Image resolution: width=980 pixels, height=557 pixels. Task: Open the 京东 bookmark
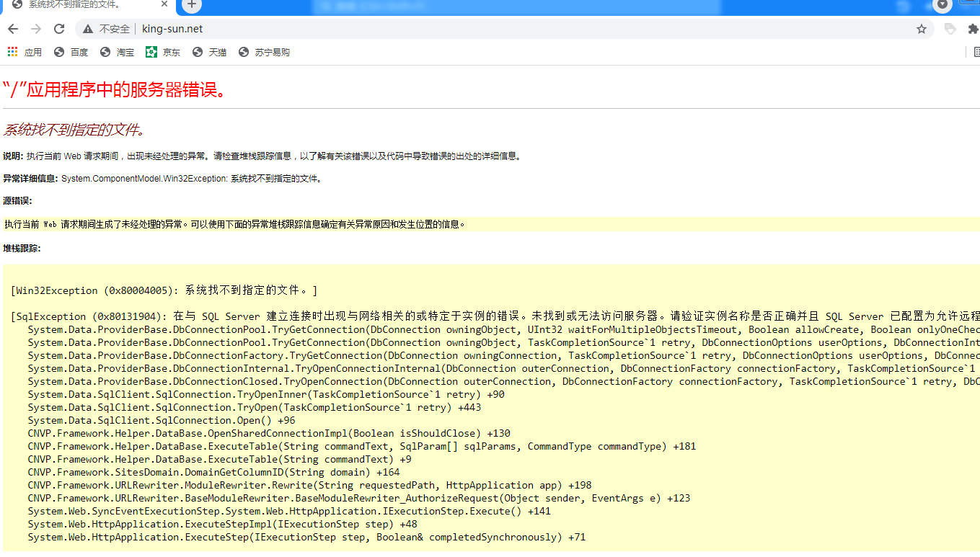pos(164,52)
